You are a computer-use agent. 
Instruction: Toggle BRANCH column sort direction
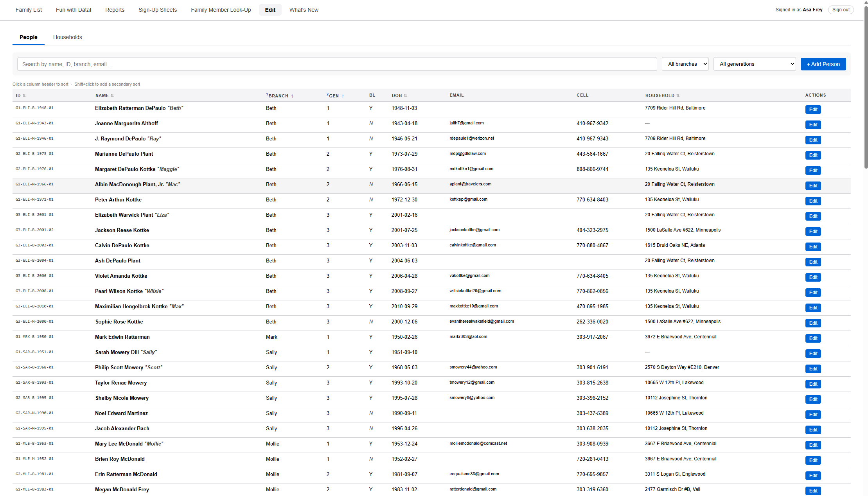click(280, 95)
